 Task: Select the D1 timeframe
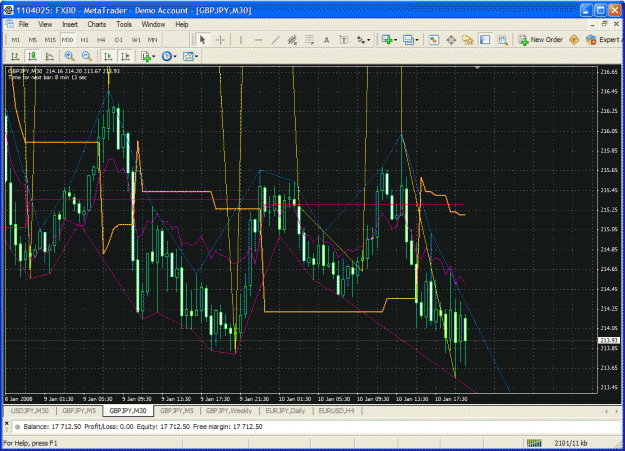(118, 40)
